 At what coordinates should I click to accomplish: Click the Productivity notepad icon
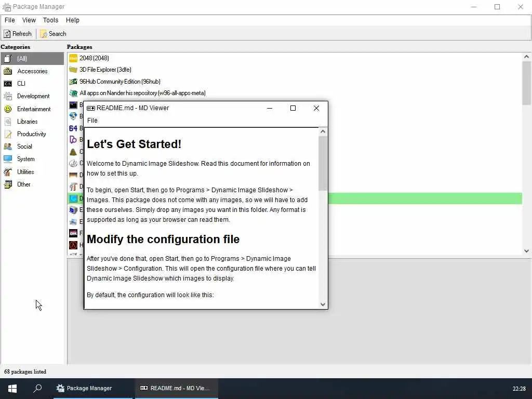[8, 134]
